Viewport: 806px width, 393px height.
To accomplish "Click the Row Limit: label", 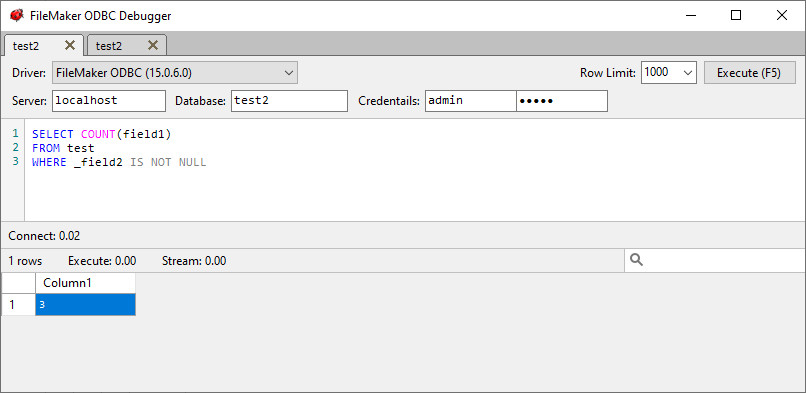I will click(608, 73).
